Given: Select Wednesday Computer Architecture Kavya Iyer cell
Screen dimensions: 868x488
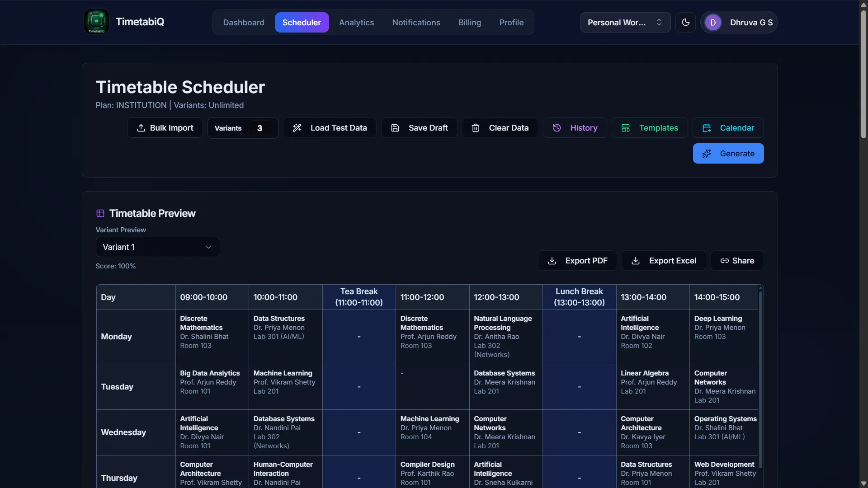Looking at the screenshot, I should click(x=653, y=432).
